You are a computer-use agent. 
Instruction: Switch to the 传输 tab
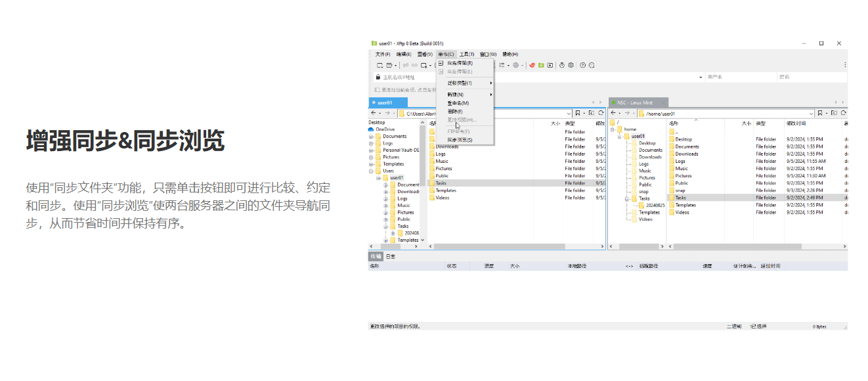point(376,256)
